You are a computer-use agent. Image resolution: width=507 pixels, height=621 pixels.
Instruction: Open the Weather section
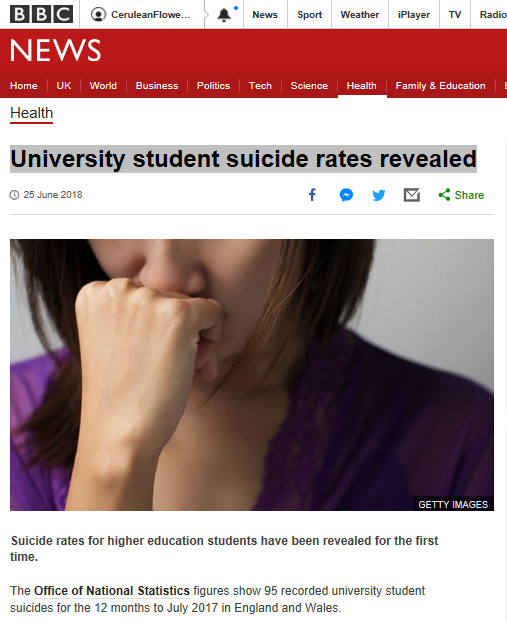pos(360,15)
